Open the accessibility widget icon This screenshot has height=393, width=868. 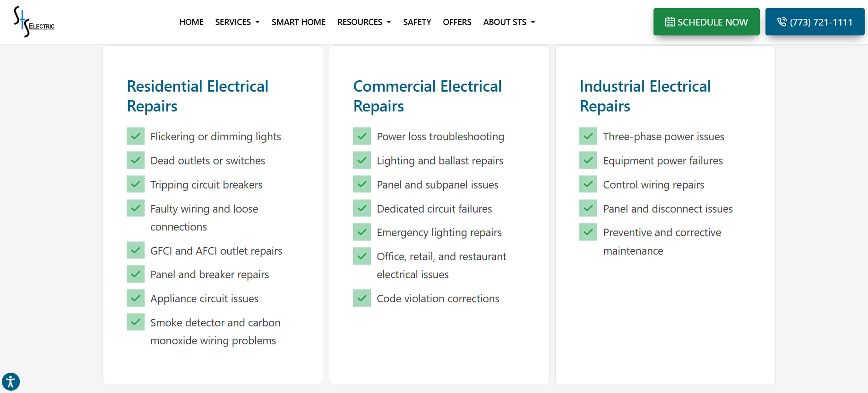[10, 382]
